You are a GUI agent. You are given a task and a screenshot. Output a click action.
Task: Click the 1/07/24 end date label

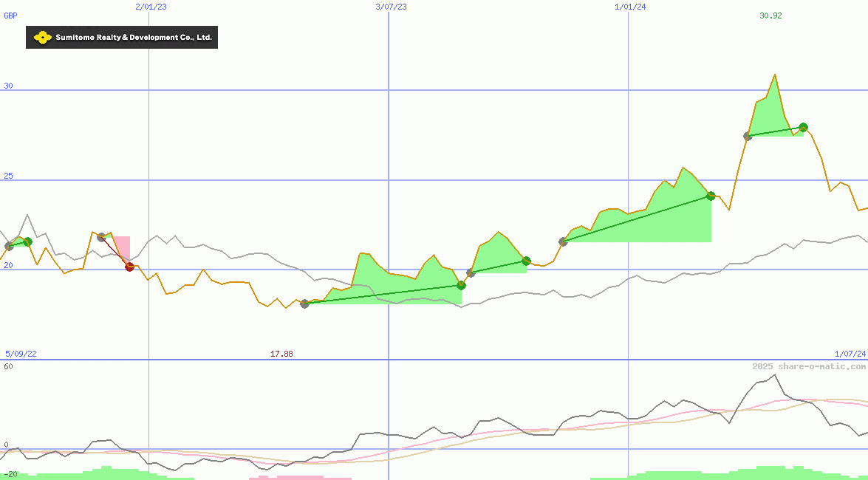click(x=850, y=354)
